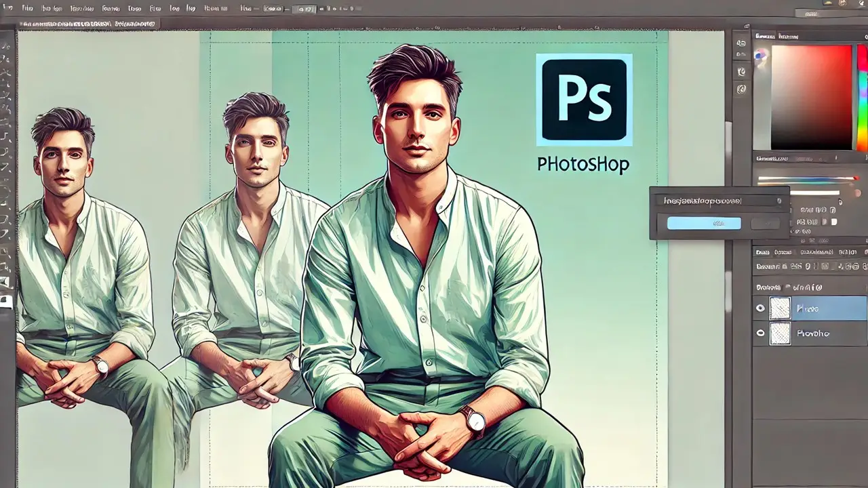Click the Ps Photoshop logo icon
This screenshot has height=488, width=868.
[x=584, y=100]
